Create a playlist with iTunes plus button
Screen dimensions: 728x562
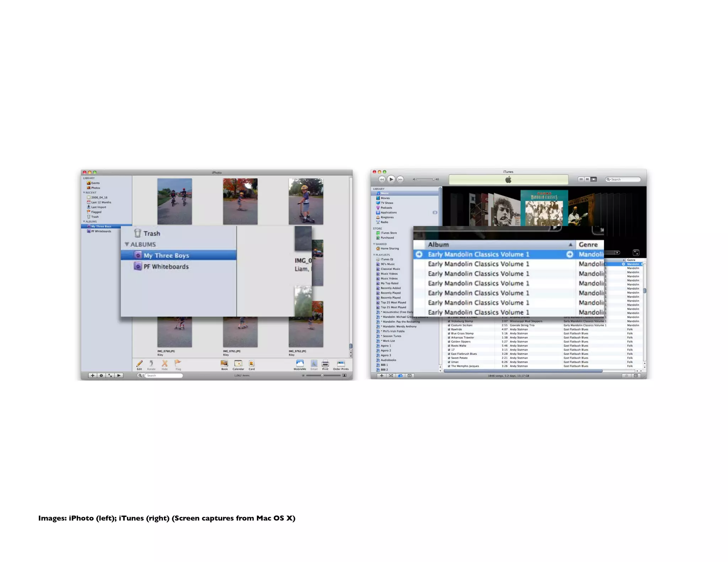381,375
